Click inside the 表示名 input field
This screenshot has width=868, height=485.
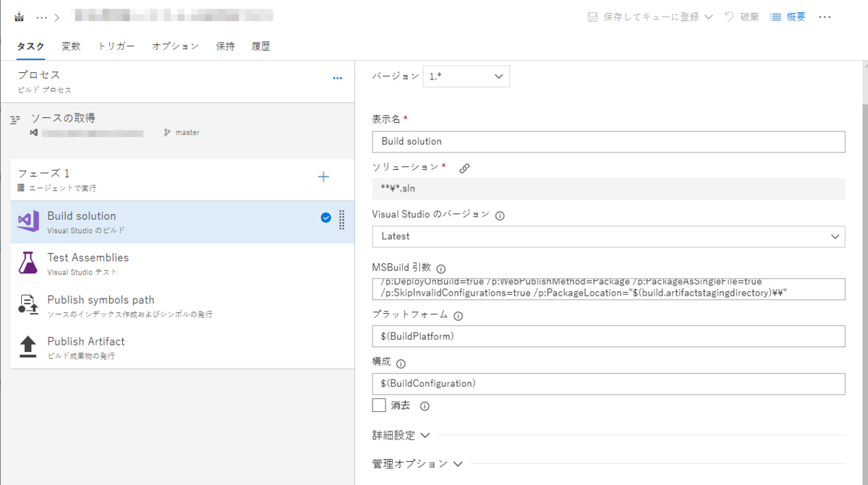(x=608, y=142)
